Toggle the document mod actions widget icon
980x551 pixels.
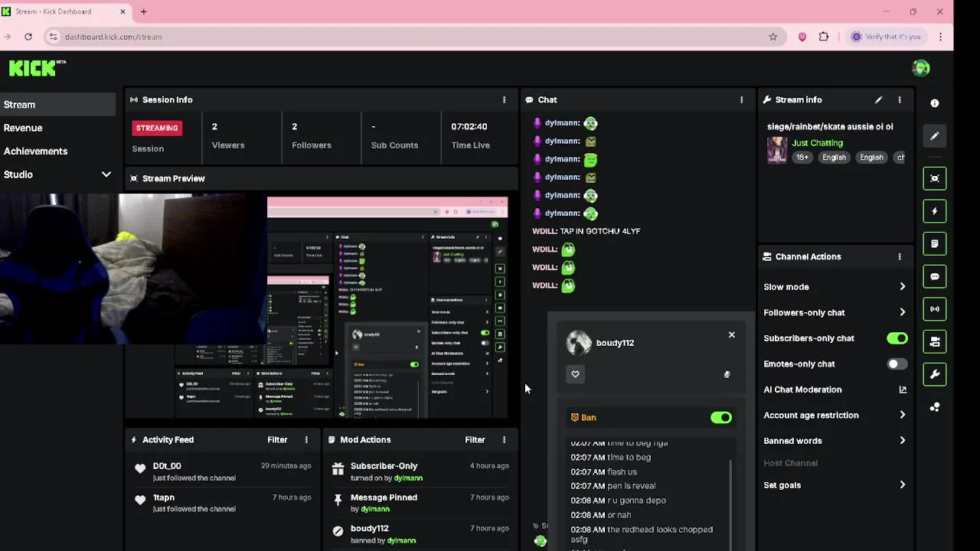pos(934,244)
